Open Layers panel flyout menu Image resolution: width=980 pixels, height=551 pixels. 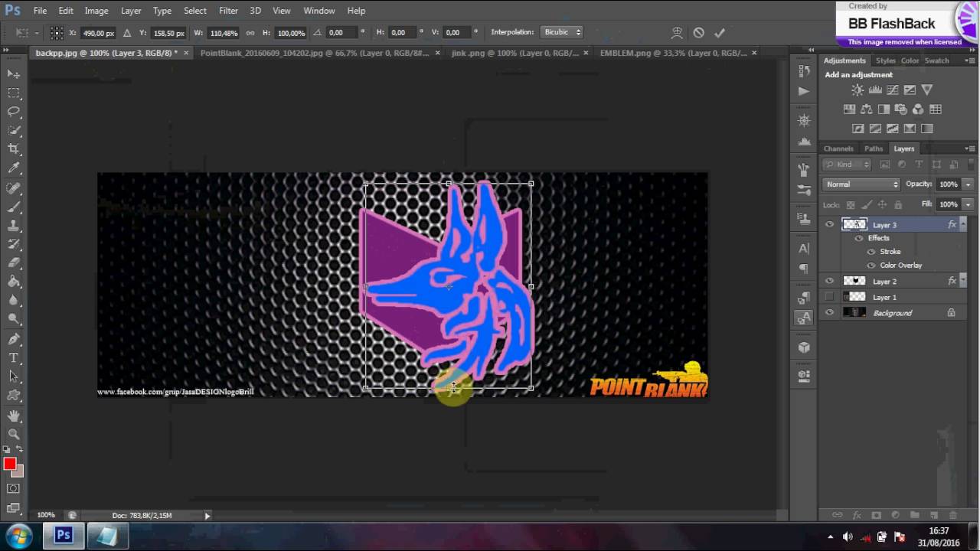(971, 148)
